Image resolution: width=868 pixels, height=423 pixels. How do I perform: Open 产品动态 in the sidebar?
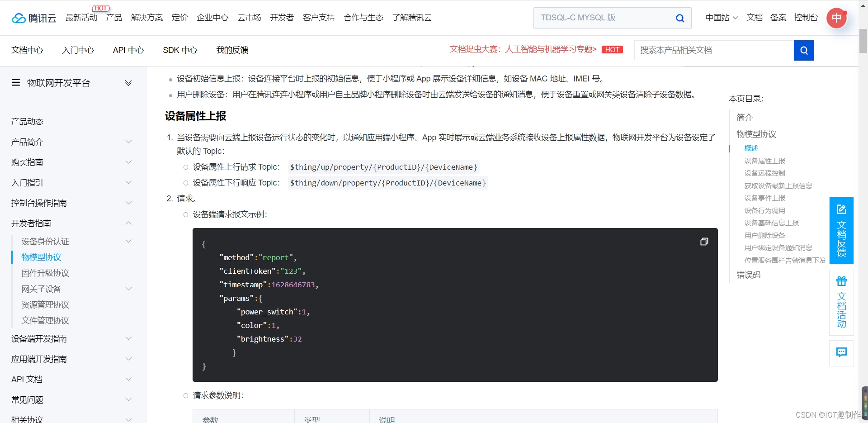pyautogui.click(x=27, y=121)
